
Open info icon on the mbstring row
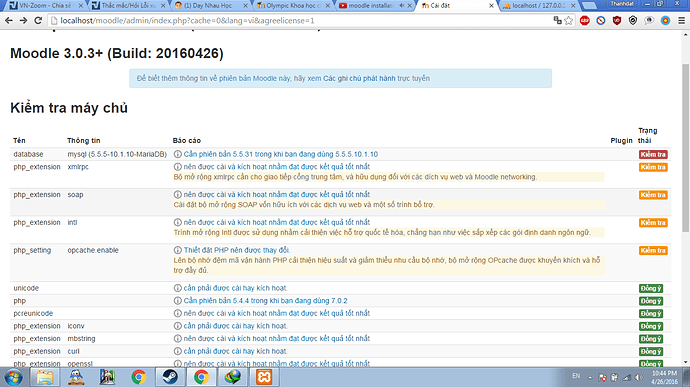[x=177, y=339]
